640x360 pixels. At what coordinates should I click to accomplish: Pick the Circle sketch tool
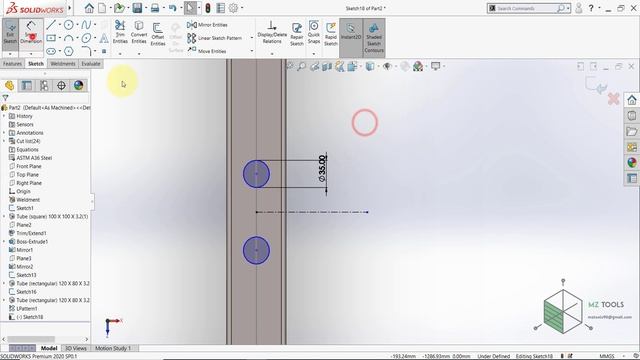[69, 25]
